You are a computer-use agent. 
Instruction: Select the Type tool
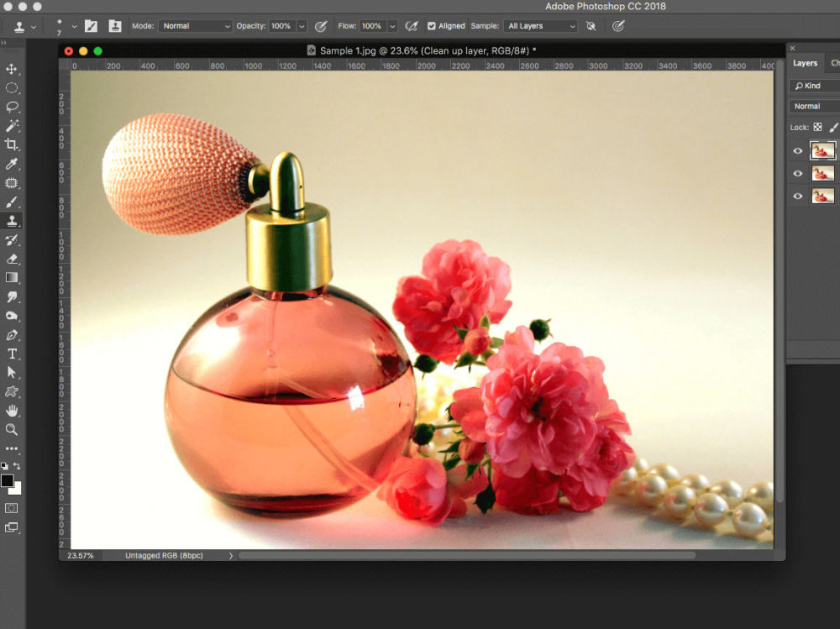[x=11, y=354]
